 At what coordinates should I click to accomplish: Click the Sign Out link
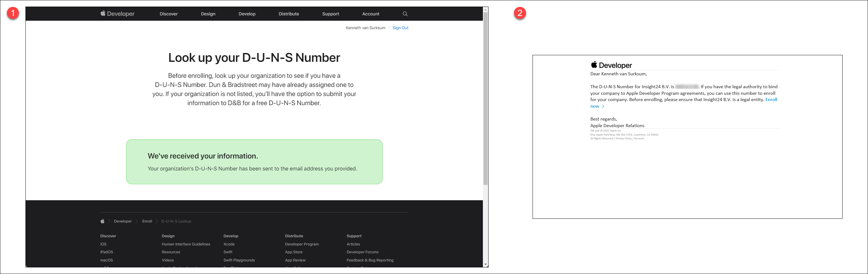(400, 28)
